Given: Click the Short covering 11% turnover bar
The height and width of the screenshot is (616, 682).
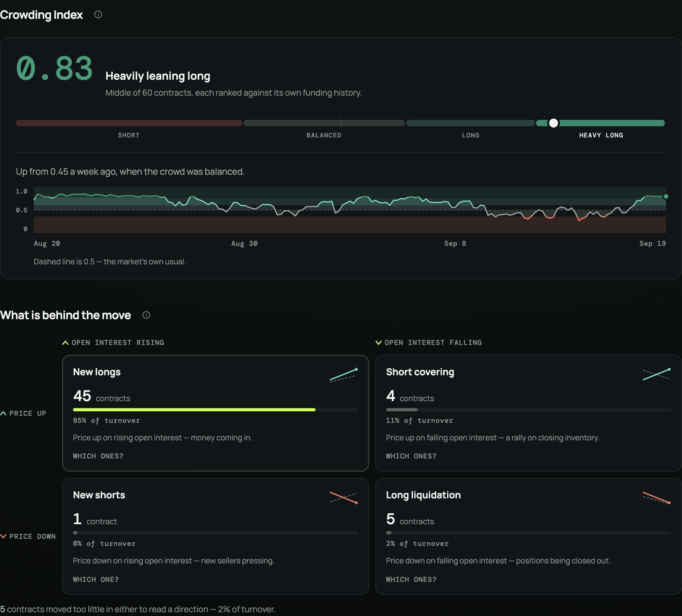Looking at the screenshot, I should point(528,409).
